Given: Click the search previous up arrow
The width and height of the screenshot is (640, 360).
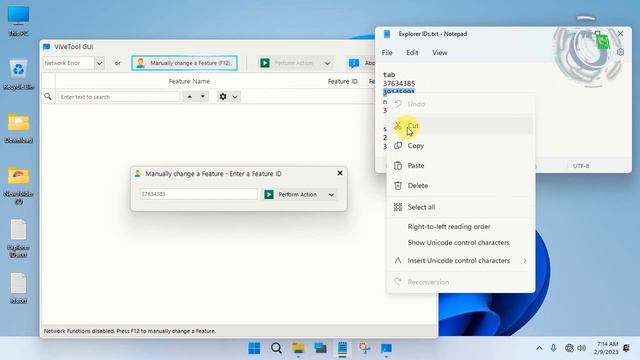Looking at the screenshot, I should [189, 97].
